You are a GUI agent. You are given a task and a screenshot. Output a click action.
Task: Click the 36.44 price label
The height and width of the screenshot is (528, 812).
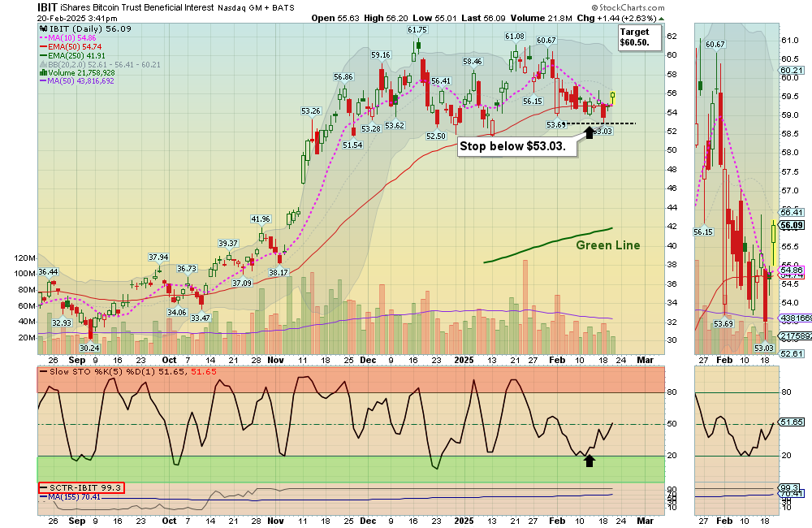(x=48, y=271)
